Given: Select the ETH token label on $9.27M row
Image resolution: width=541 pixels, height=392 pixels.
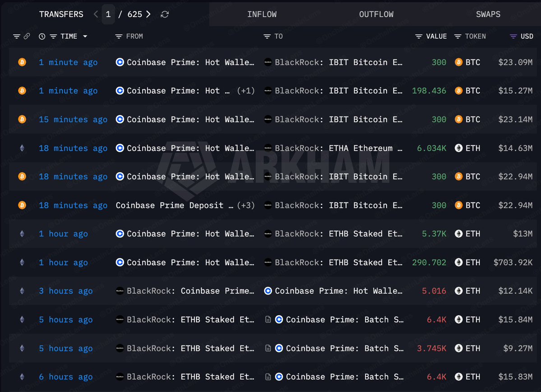Looking at the screenshot, I should [x=473, y=348].
